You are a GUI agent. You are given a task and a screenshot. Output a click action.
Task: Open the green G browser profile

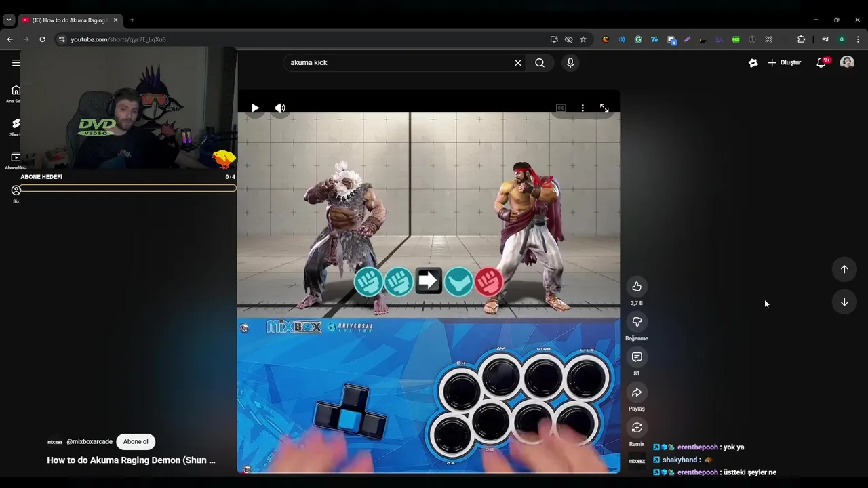pyautogui.click(x=842, y=39)
